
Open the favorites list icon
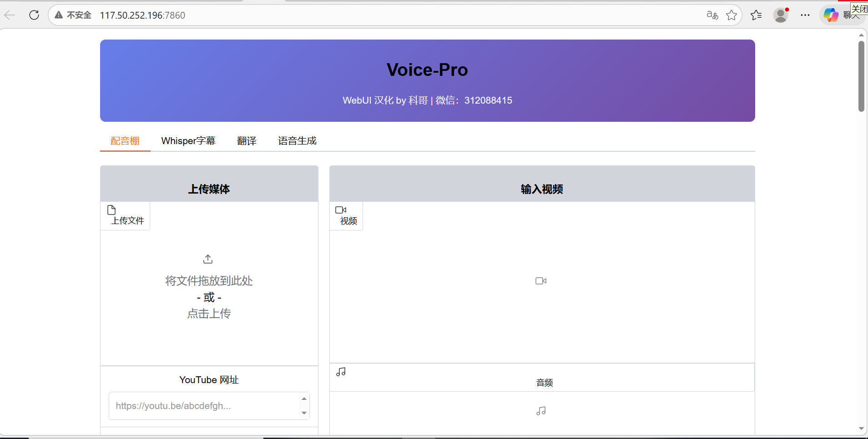(x=756, y=15)
